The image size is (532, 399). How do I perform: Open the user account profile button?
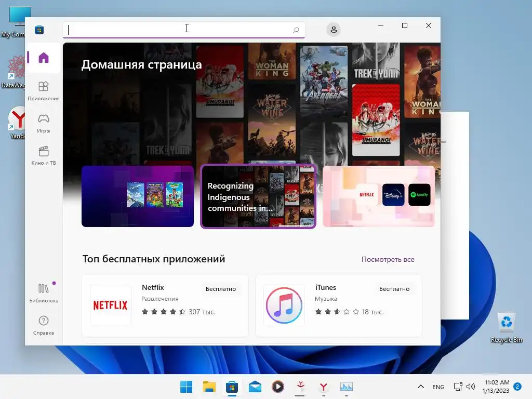coord(334,30)
